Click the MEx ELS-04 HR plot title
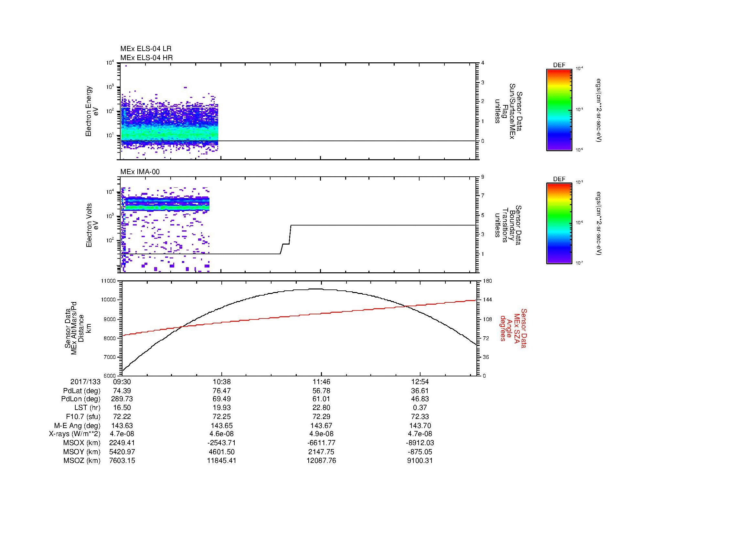756x534 pixels. tap(146, 58)
